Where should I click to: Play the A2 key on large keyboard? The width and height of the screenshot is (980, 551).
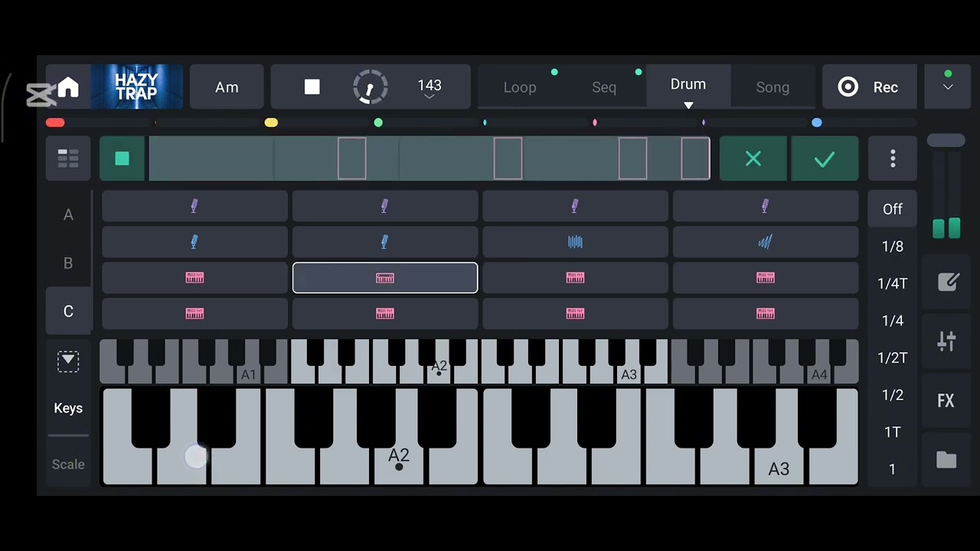point(399,455)
